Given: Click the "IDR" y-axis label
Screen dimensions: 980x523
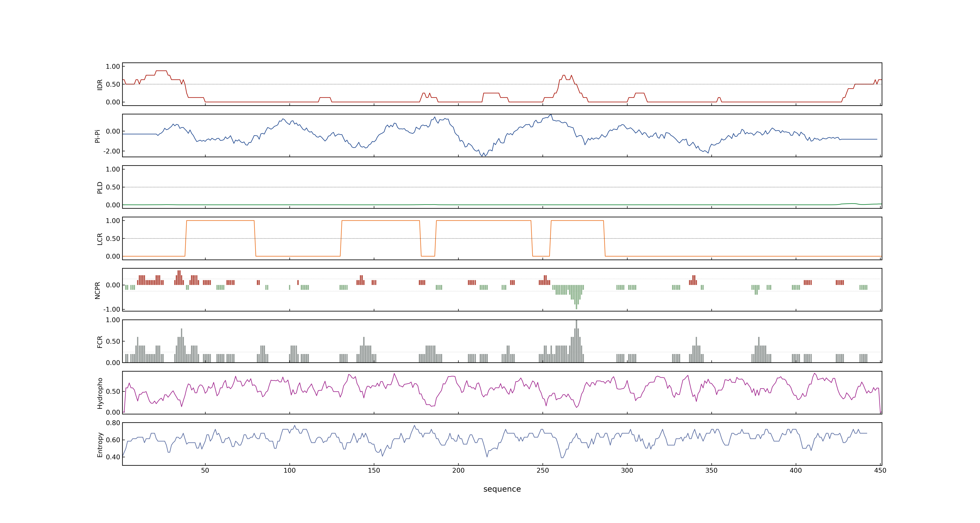Looking at the screenshot, I should pos(100,85).
